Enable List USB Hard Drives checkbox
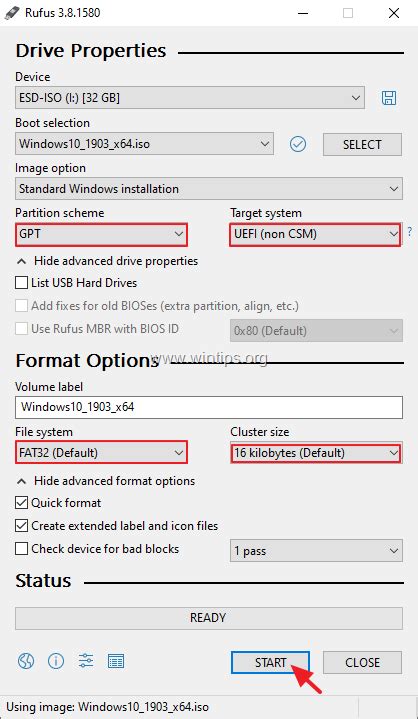Screen dimensions: 418x719 coord(21,283)
